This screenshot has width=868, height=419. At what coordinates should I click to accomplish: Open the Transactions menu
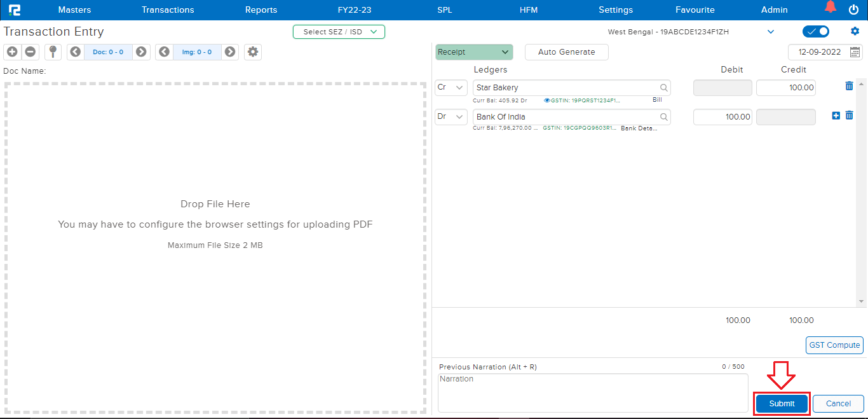tap(168, 10)
